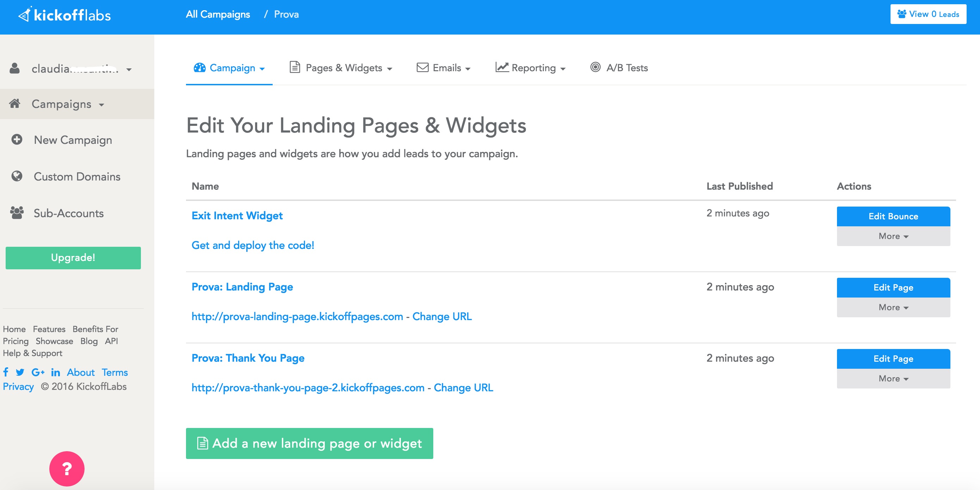Click the Custom Domains globe icon
Screen dimensions: 980x490
(x=17, y=176)
